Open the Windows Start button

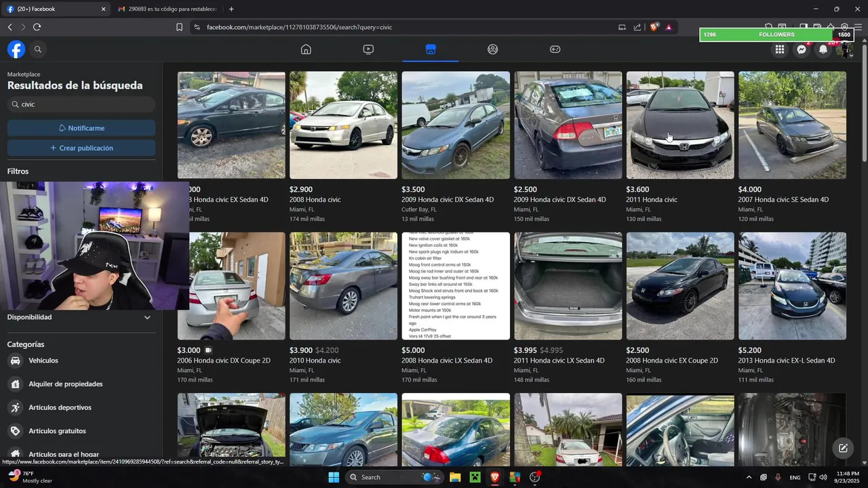pos(334,477)
